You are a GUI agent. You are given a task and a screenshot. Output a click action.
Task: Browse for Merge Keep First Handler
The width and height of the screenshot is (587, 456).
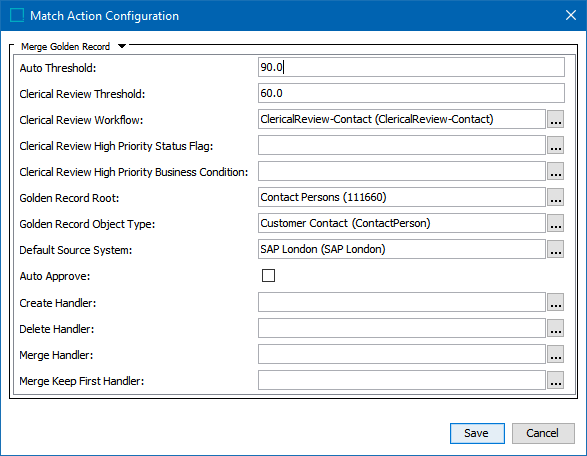pyautogui.click(x=556, y=380)
